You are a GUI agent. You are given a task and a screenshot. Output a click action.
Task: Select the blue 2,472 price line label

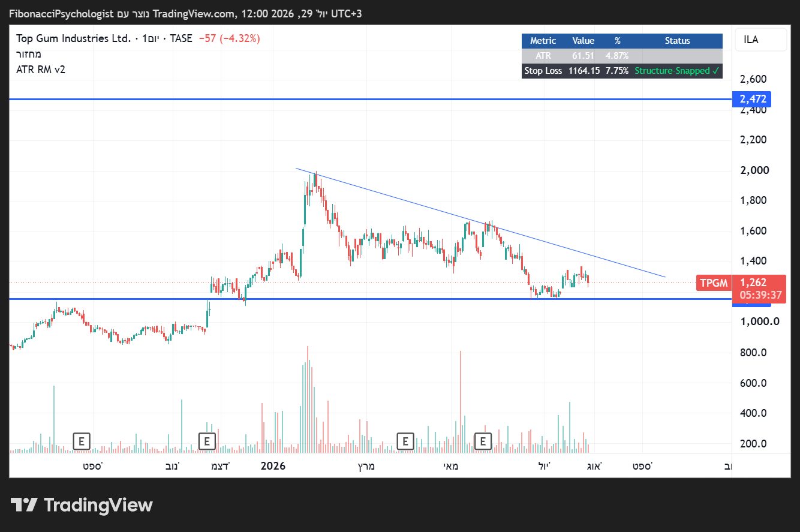[753, 99]
